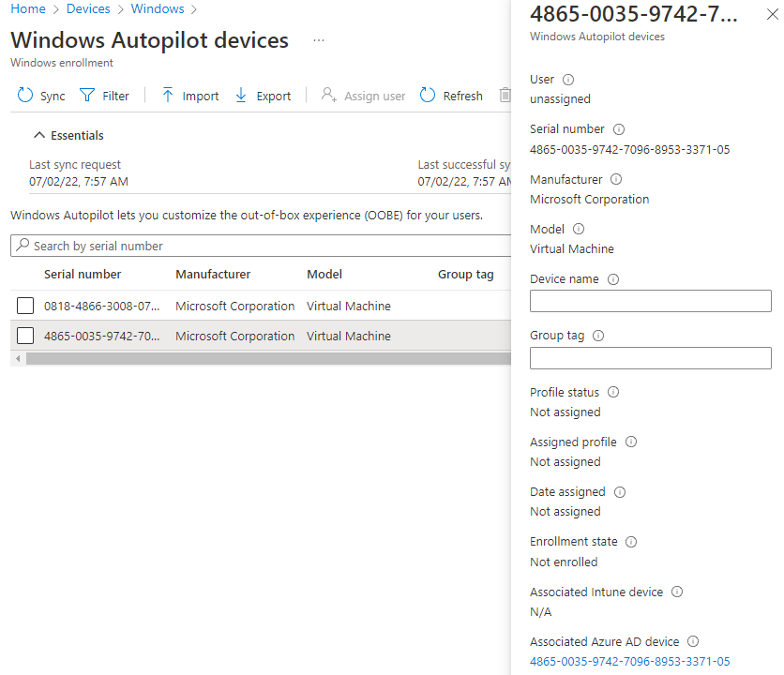Click into the Device name field
The height and width of the screenshot is (675, 784).
pos(651,301)
